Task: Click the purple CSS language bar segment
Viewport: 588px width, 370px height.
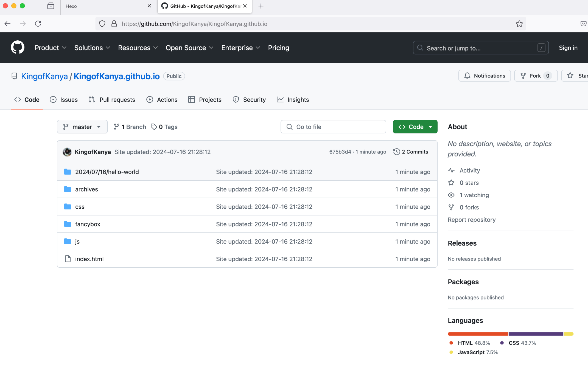Action: tap(536, 334)
